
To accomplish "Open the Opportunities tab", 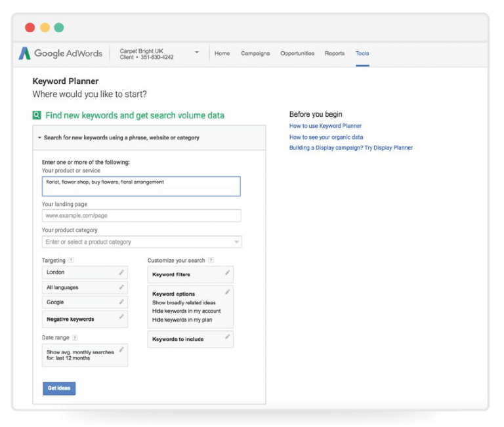I will point(297,53).
